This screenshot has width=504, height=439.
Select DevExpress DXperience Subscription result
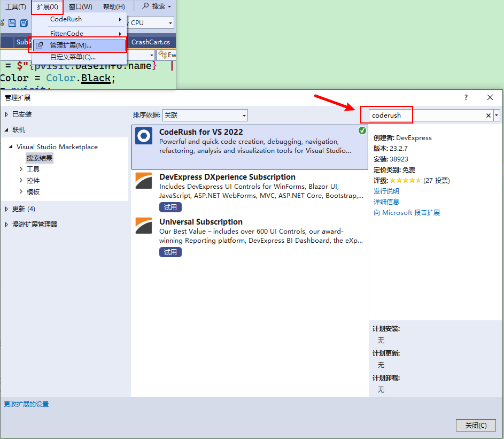[250, 191]
